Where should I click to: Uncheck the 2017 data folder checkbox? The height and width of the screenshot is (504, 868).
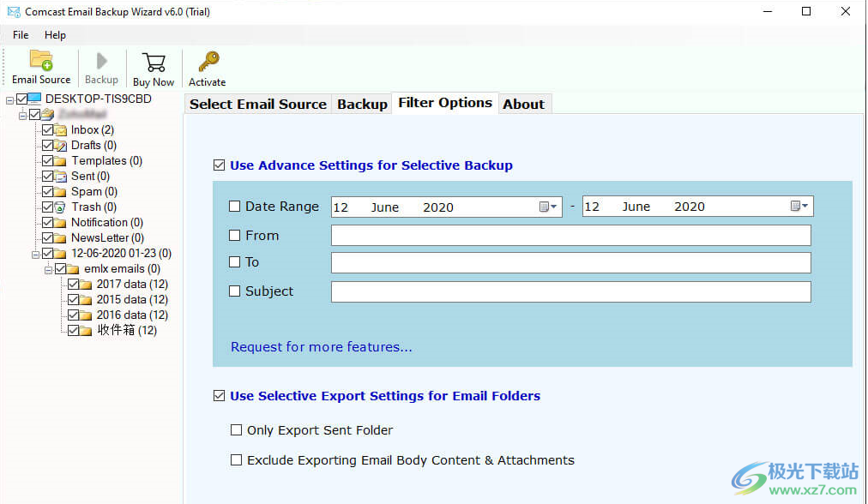tap(73, 285)
